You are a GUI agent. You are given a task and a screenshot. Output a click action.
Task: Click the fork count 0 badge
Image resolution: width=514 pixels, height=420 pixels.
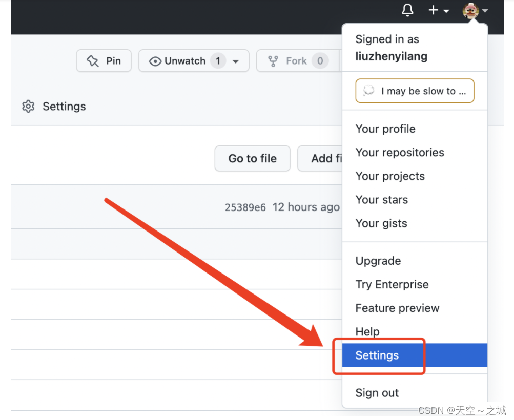pos(320,61)
